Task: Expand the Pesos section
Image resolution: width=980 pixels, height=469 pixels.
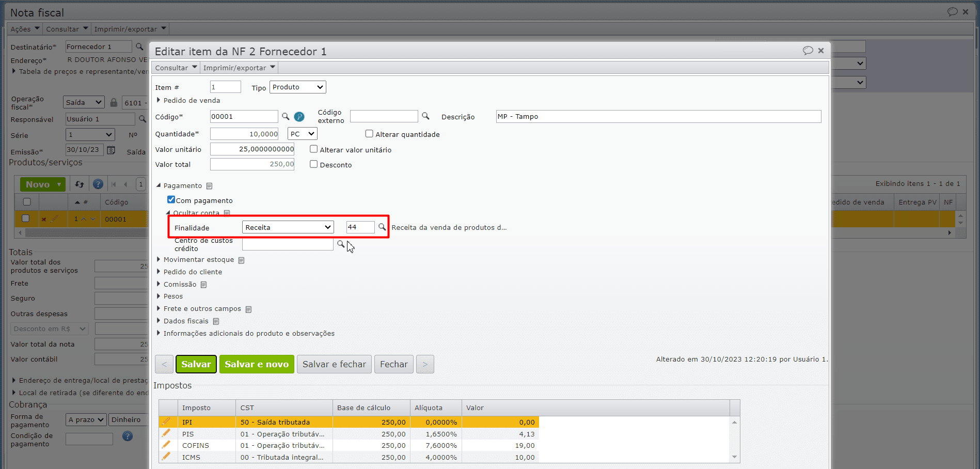Action: [x=169, y=296]
